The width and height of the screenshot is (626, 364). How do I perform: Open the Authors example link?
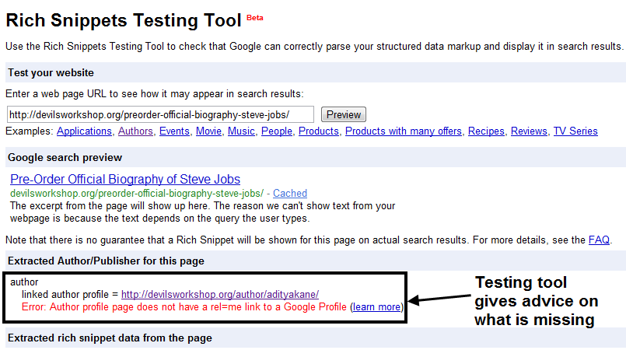click(135, 131)
